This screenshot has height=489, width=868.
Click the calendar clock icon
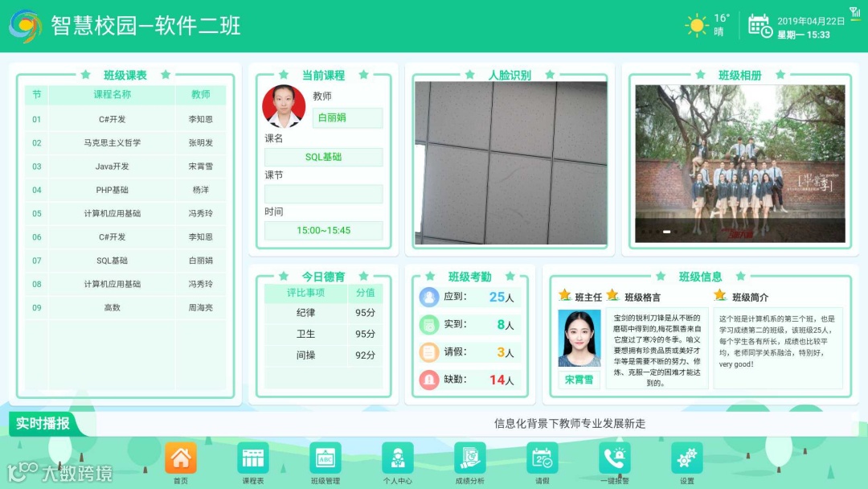click(x=760, y=26)
